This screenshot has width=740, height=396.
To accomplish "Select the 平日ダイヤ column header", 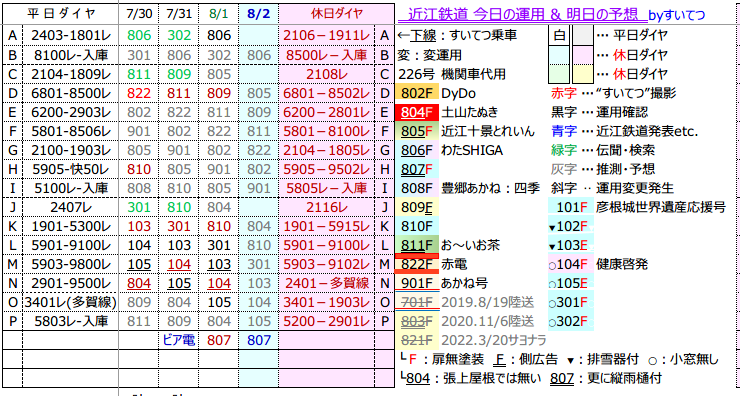I will tap(61, 13).
